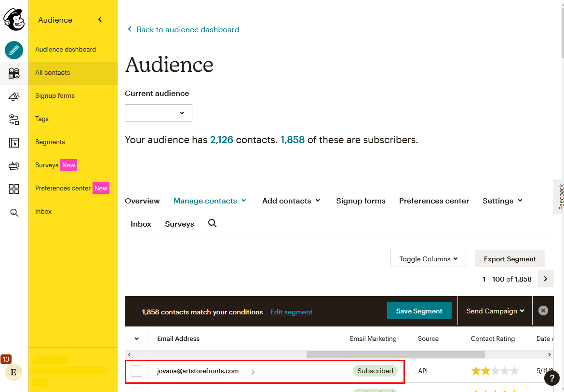Dismiss the segment bar with the X icon

543,311
